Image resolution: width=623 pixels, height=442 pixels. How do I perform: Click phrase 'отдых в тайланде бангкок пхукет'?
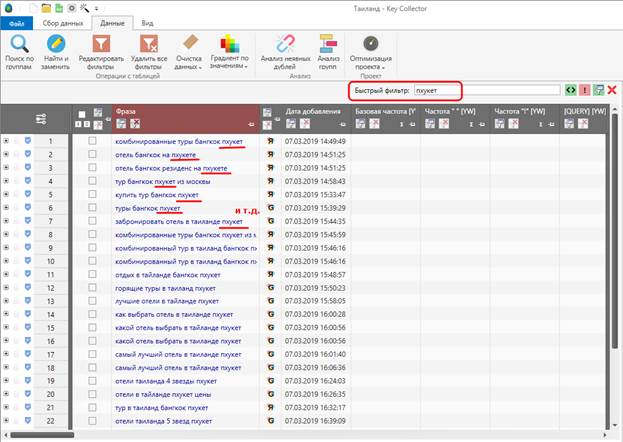click(x=168, y=274)
